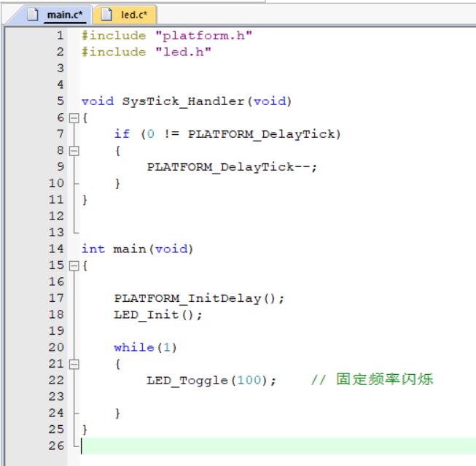Click the PLATFORM_InitDelay() call

[199, 298]
